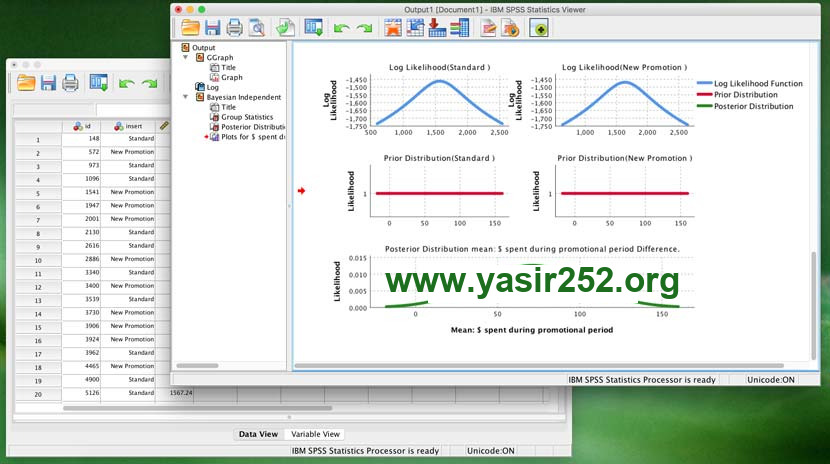
Task: Print the Viewer output document
Action: [234, 28]
